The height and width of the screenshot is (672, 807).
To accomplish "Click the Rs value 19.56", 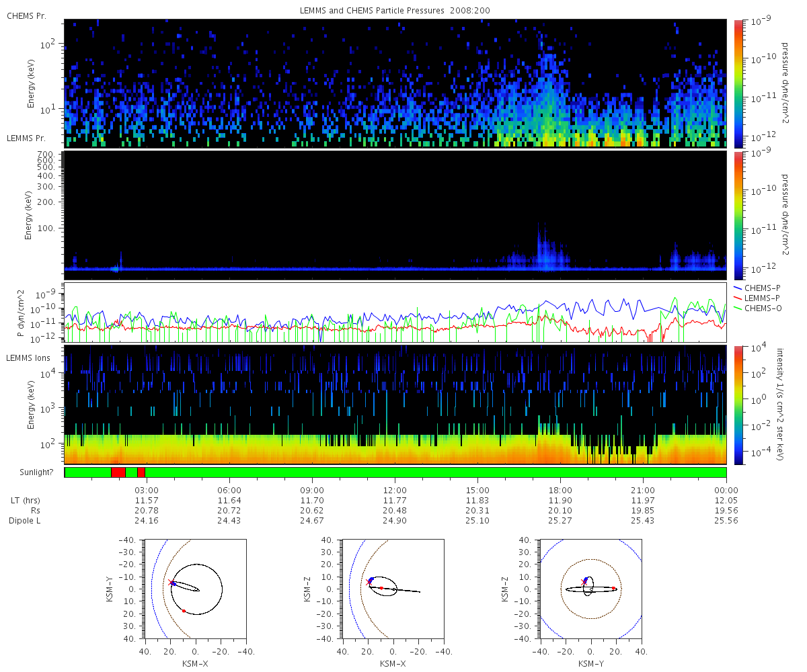I will [726, 511].
